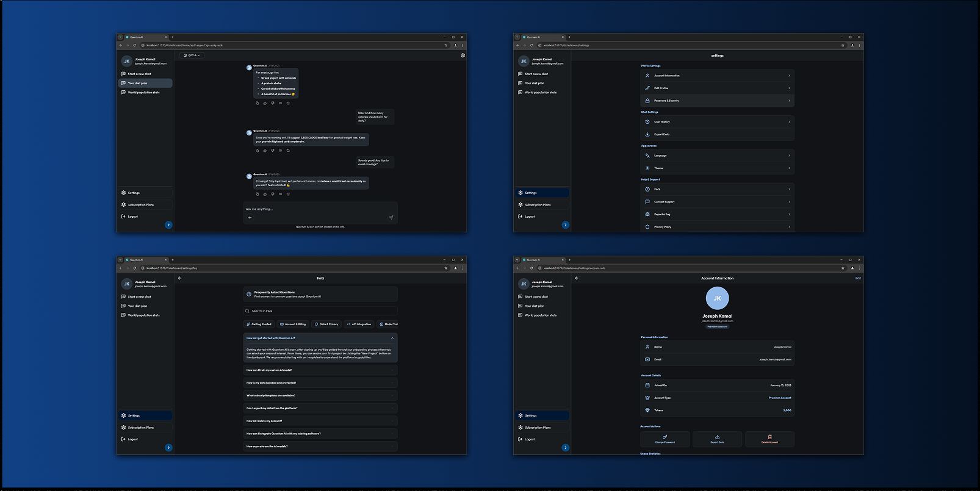Open the 'Report a Bug' settings row
Screen dimensions: 980x491
pyautogui.click(x=717, y=214)
